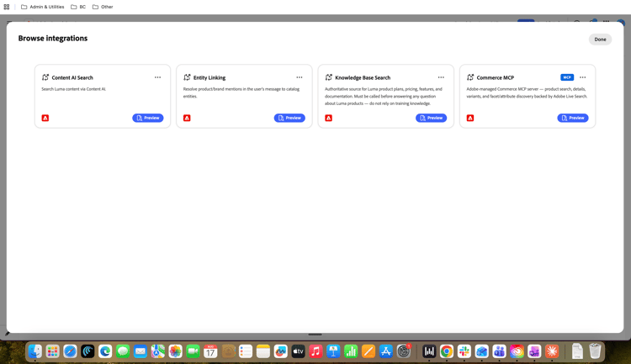The width and height of the screenshot is (631, 364).
Task: Open the tab groups grid icon
Action: click(7, 7)
